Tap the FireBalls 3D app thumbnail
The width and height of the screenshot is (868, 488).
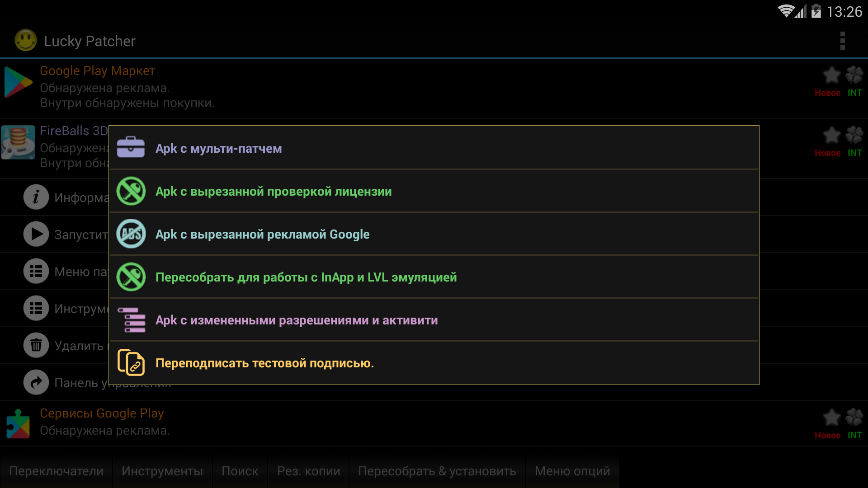pos(18,142)
